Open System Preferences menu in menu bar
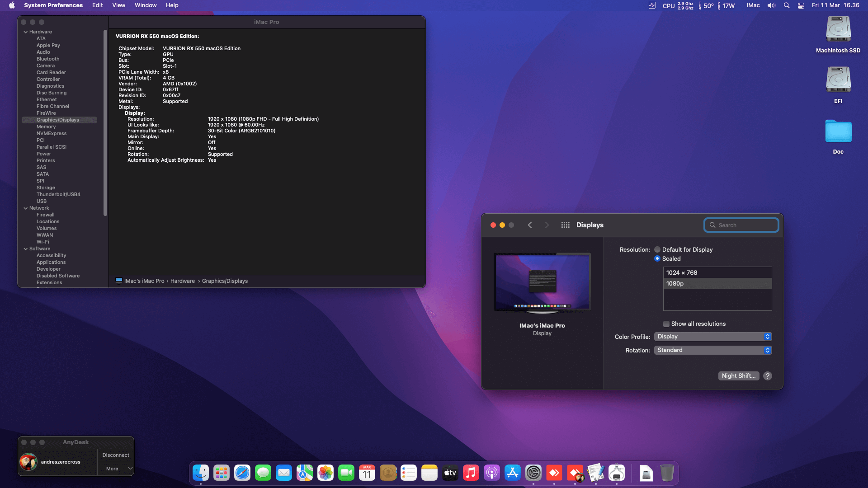The height and width of the screenshot is (488, 868). click(x=53, y=5)
